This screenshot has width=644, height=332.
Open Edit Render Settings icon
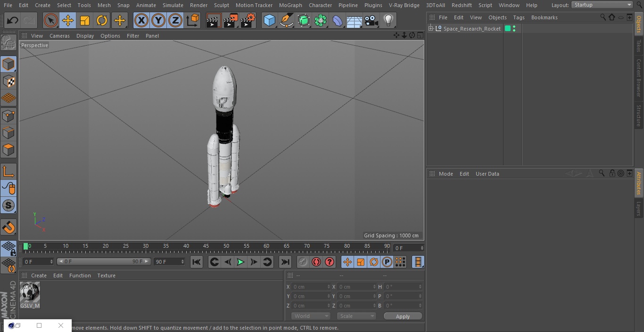(248, 20)
